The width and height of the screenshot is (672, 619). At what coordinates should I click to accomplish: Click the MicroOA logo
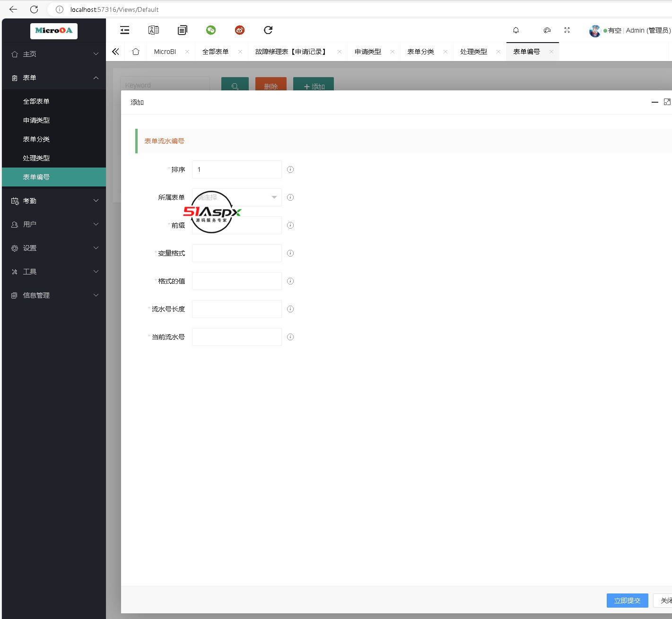(54, 31)
